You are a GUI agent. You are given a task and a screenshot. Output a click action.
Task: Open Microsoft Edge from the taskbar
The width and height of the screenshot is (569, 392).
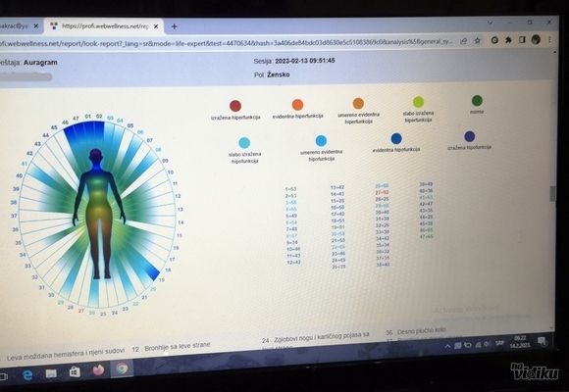[x=27, y=375]
